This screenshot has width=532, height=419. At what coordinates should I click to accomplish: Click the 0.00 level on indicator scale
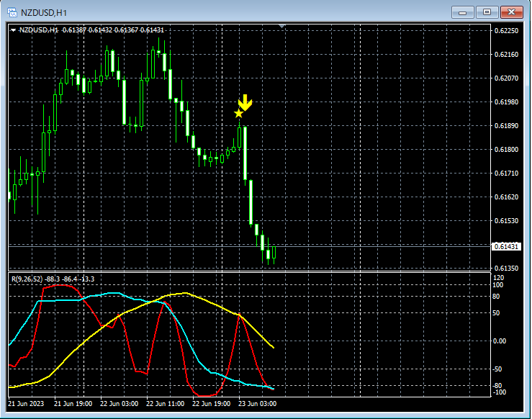point(500,341)
